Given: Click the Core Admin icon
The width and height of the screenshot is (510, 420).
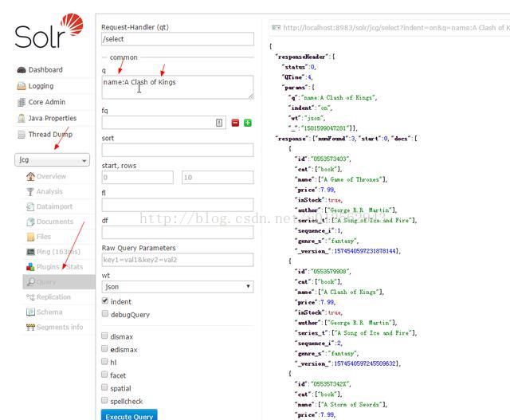Looking at the screenshot, I should [22, 102].
